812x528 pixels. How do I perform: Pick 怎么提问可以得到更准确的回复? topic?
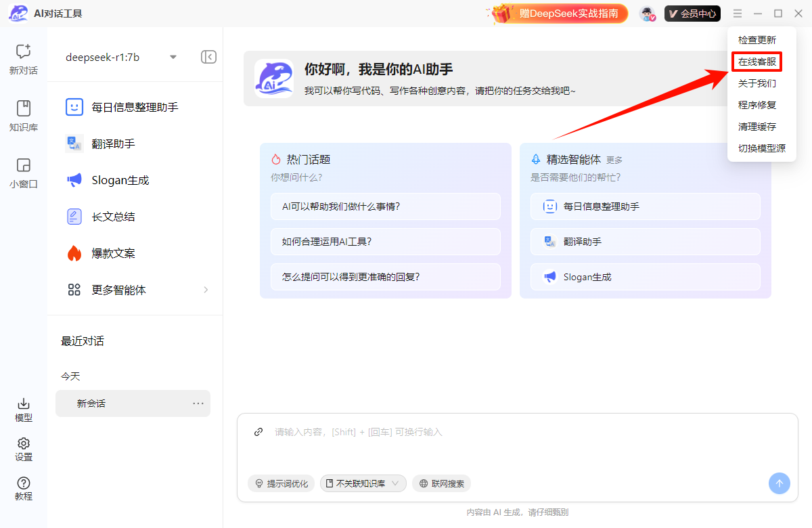(386, 277)
